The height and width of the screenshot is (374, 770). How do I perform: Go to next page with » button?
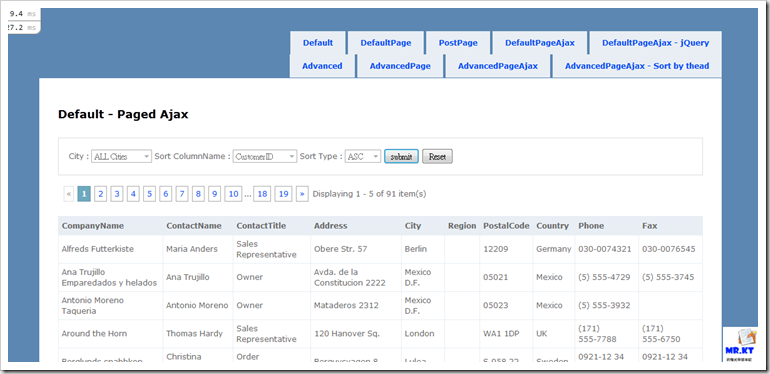coord(302,194)
